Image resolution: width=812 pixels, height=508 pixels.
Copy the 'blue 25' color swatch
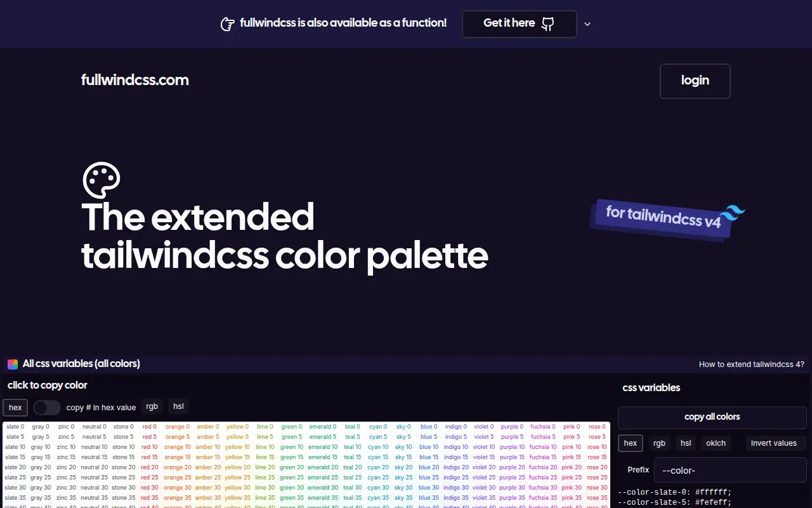[x=429, y=478]
